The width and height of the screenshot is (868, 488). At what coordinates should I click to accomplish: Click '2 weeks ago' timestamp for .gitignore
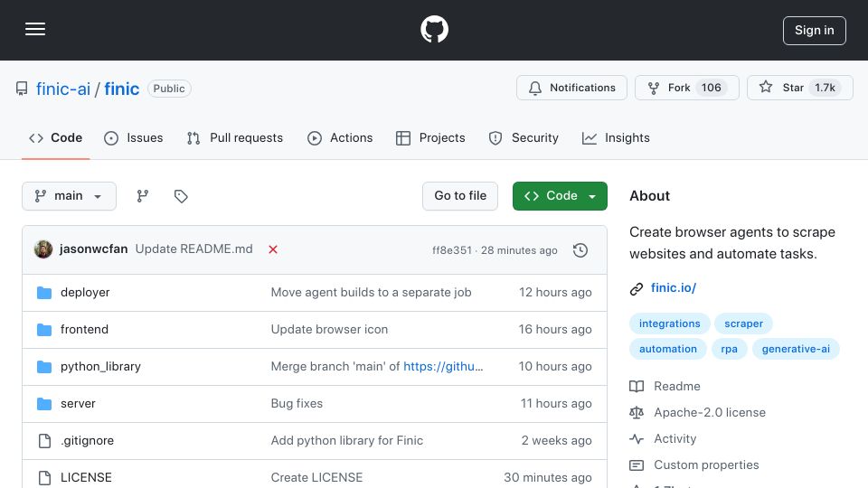[556, 440]
